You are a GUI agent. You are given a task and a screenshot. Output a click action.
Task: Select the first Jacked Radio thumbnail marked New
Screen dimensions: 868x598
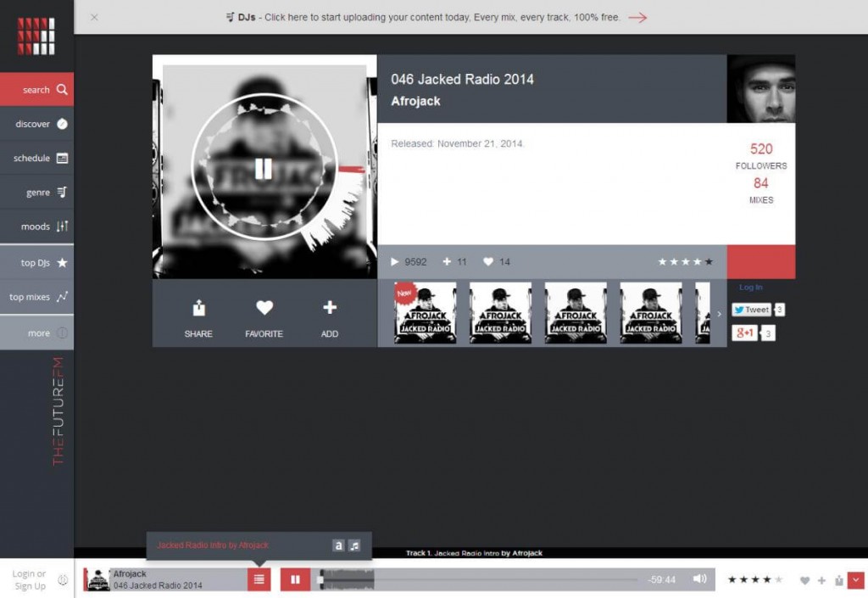click(x=426, y=313)
